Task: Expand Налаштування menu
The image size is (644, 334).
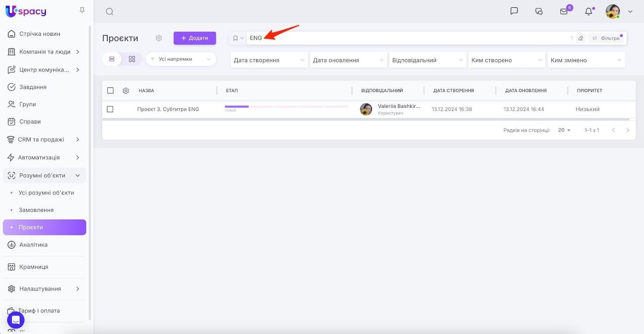Action: pyautogui.click(x=45, y=289)
